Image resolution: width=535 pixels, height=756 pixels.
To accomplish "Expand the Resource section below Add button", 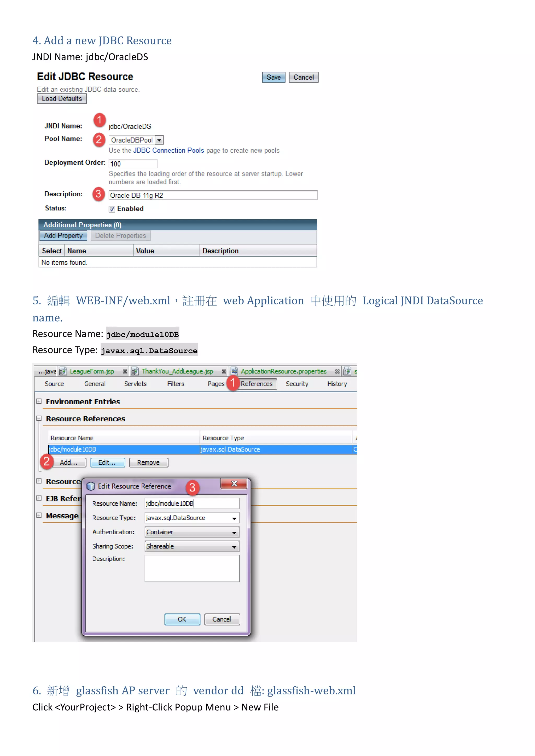I will coord(39,481).
